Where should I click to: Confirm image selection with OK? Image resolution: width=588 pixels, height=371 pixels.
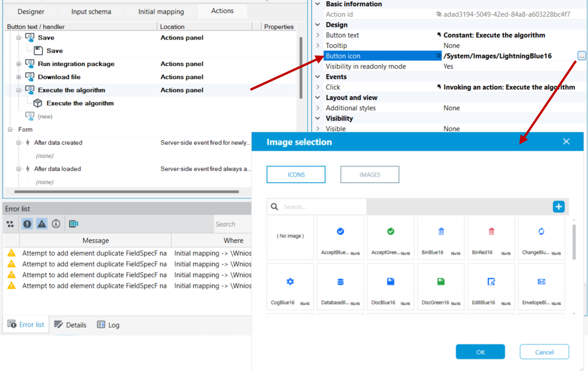pos(480,352)
